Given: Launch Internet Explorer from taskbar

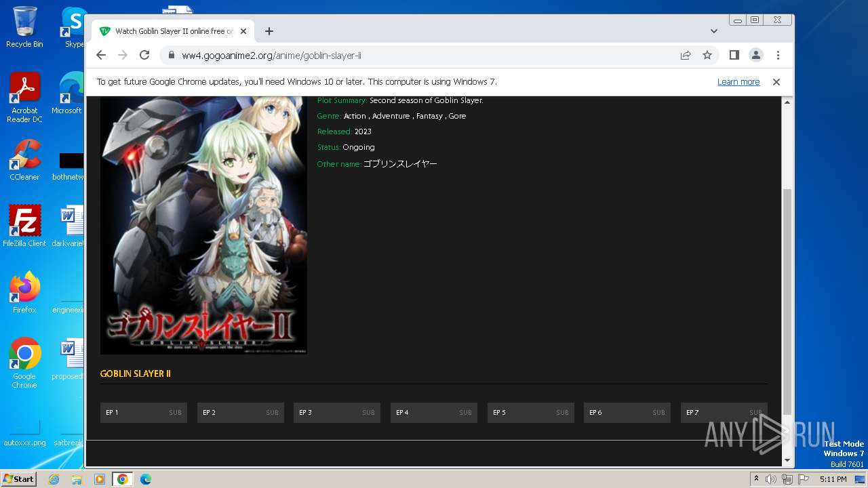Looking at the screenshot, I should click(54, 479).
